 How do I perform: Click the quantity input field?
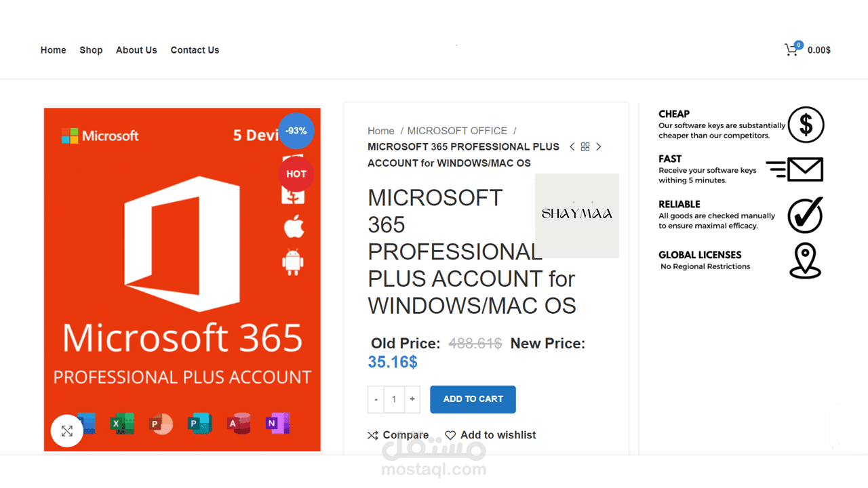click(394, 399)
